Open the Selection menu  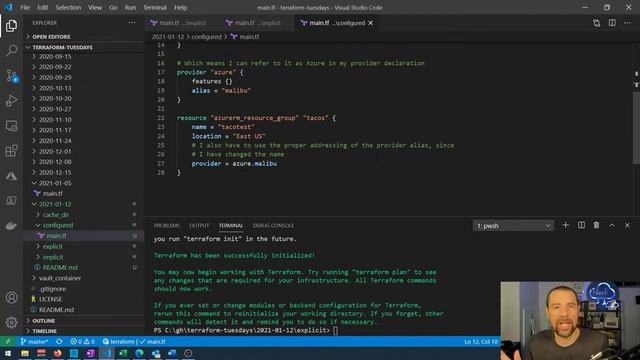68,7
